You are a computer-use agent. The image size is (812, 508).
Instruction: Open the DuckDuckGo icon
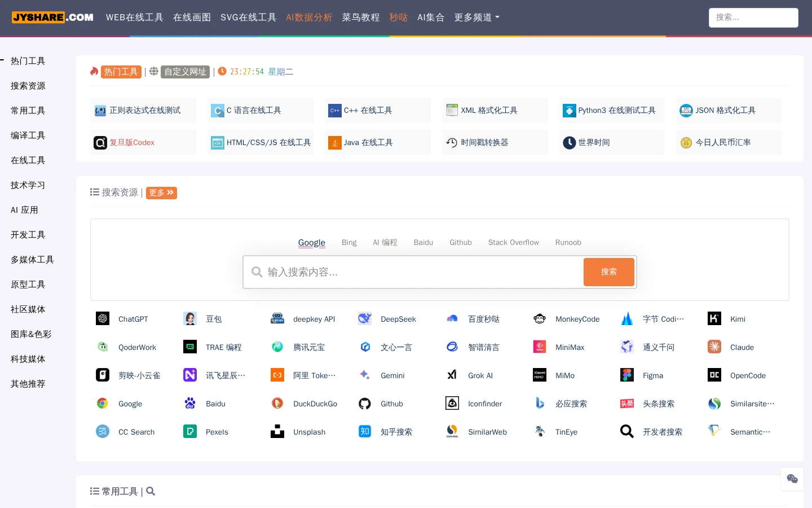(x=277, y=404)
